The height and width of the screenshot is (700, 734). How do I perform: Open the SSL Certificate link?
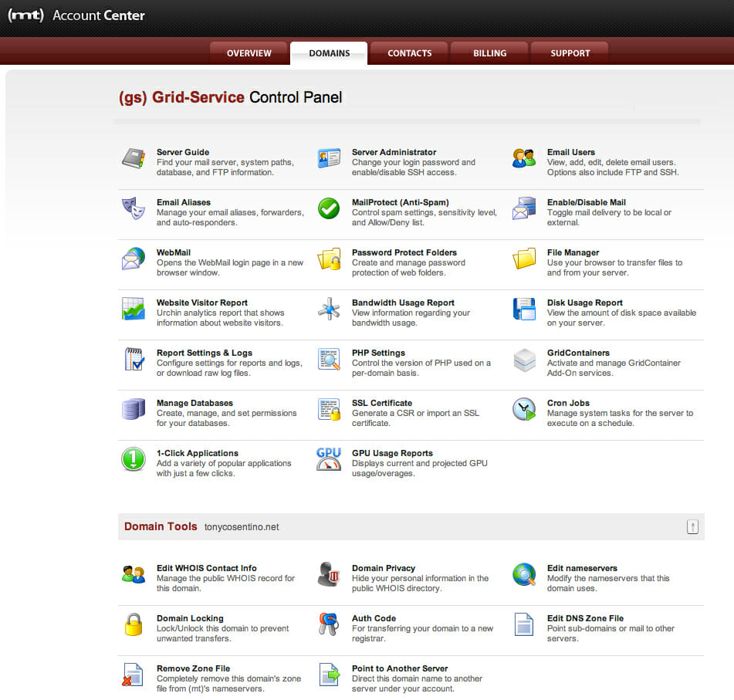[x=381, y=403]
